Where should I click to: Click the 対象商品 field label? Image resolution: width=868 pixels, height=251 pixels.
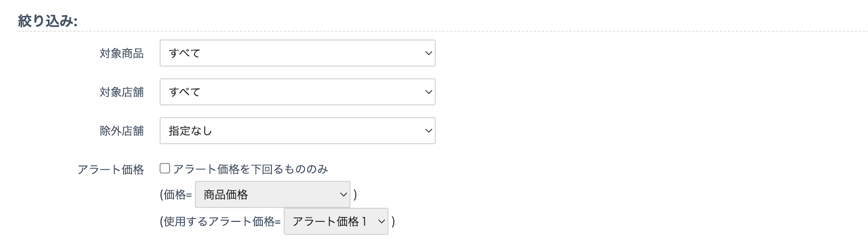(121, 54)
